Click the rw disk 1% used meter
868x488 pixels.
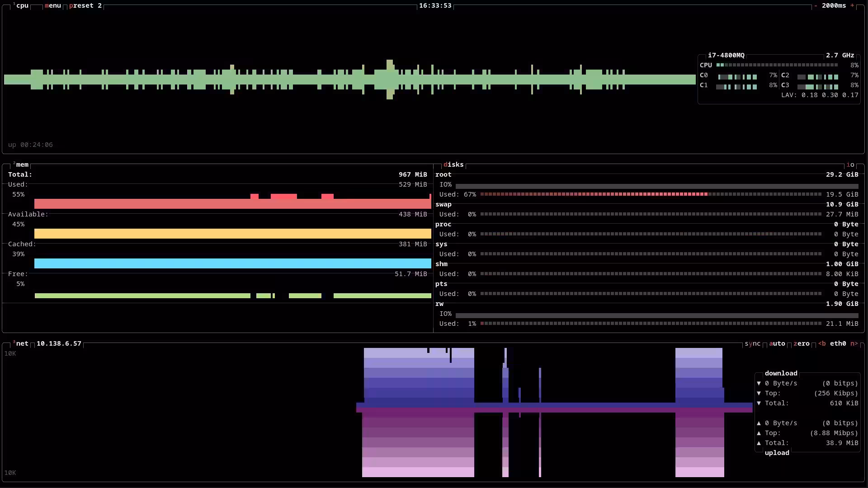click(651, 324)
